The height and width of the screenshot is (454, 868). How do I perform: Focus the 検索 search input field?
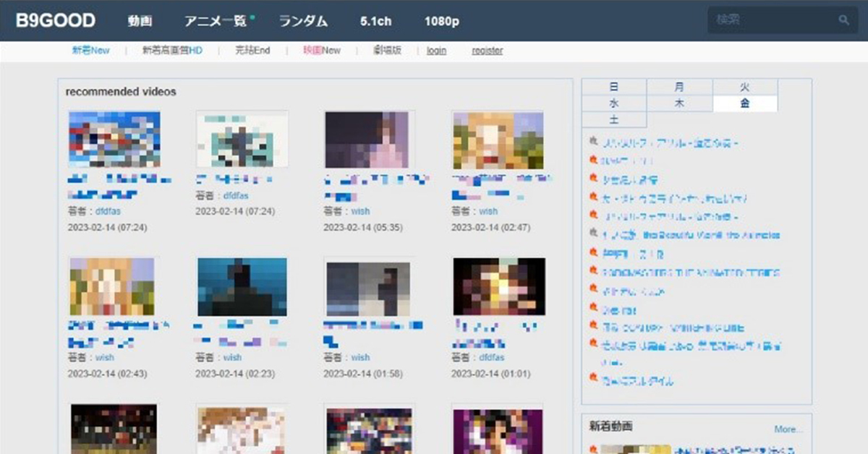pyautogui.click(x=770, y=20)
